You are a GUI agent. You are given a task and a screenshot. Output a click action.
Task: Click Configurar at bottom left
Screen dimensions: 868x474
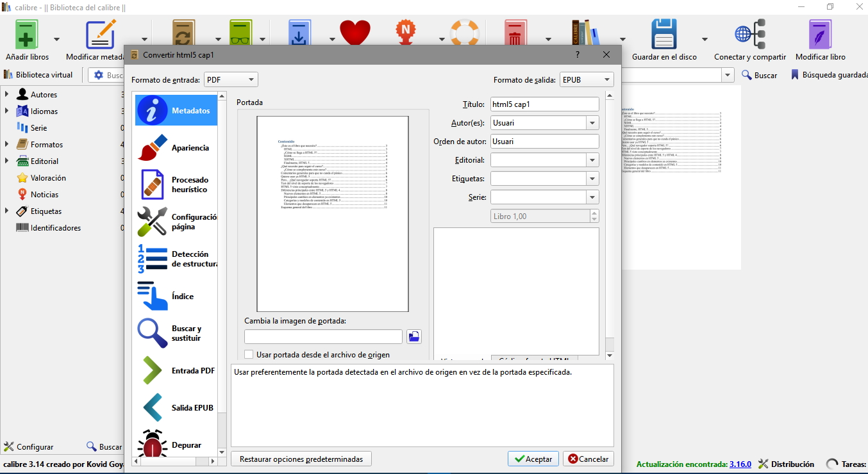tap(29, 446)
